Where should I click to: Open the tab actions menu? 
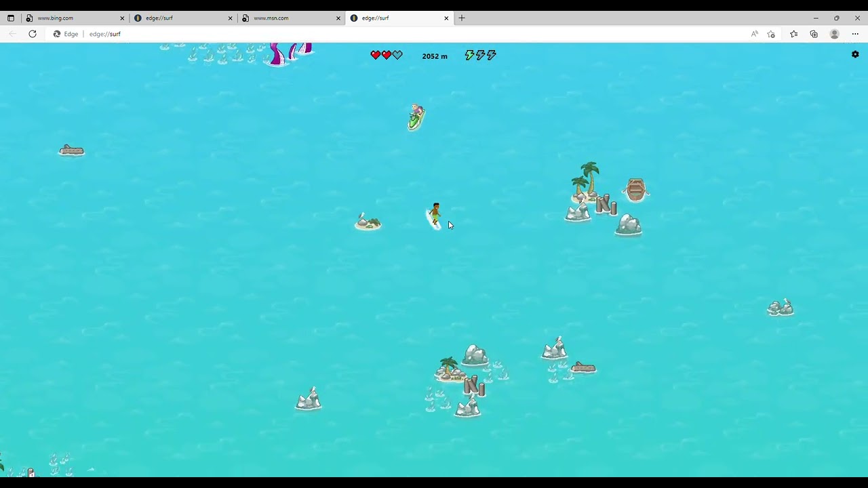[x=10, y=18]
